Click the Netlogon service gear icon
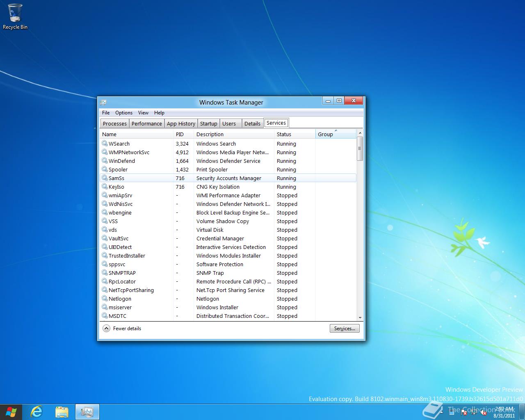The height and width of the screenshot is (420, 525). [105, 299]
